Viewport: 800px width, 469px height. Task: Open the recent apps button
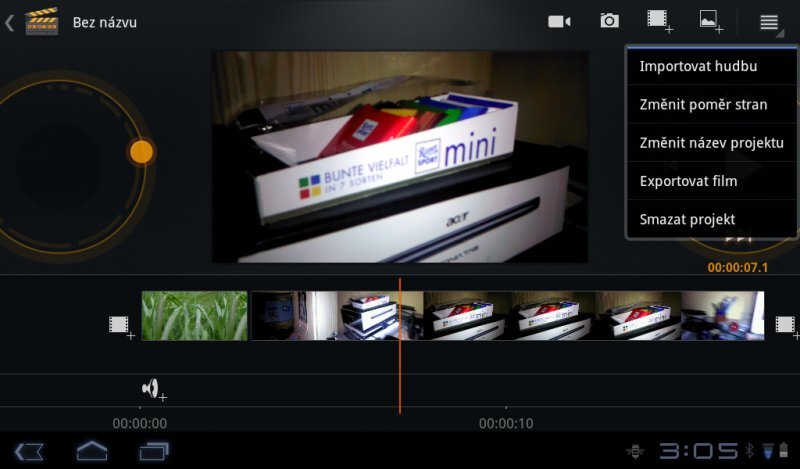[x=154, y=452]
